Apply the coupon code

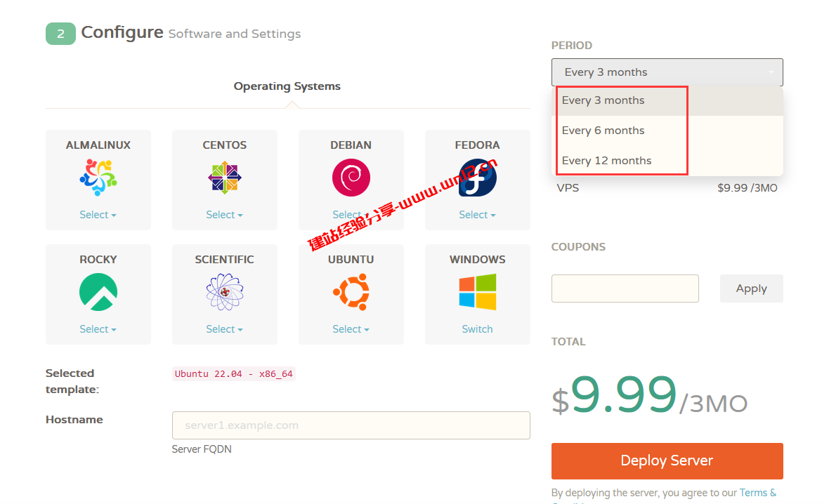coord(751,289)
